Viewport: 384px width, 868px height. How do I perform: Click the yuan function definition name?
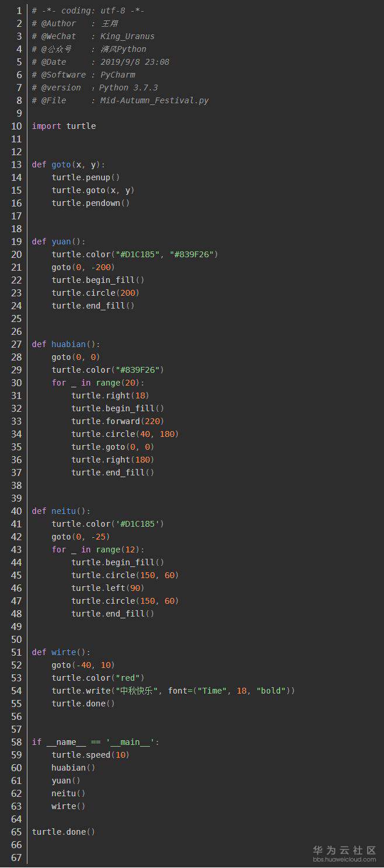pyautogui.click(x=61, y=242)
